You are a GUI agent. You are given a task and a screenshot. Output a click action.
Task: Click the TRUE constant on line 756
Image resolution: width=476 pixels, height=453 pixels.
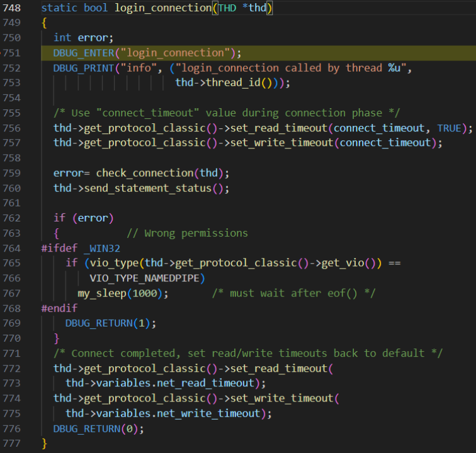449,128
